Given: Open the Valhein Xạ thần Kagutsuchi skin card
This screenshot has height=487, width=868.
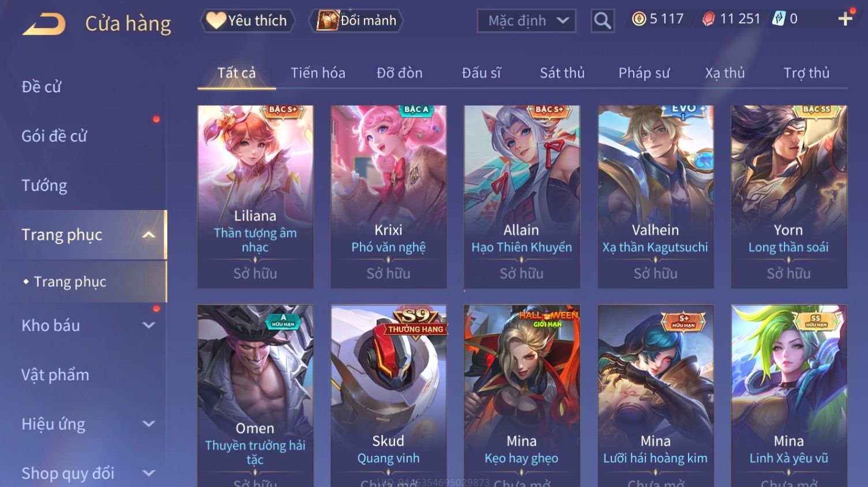Looking at the screenshot, I should tap(655, 197).
